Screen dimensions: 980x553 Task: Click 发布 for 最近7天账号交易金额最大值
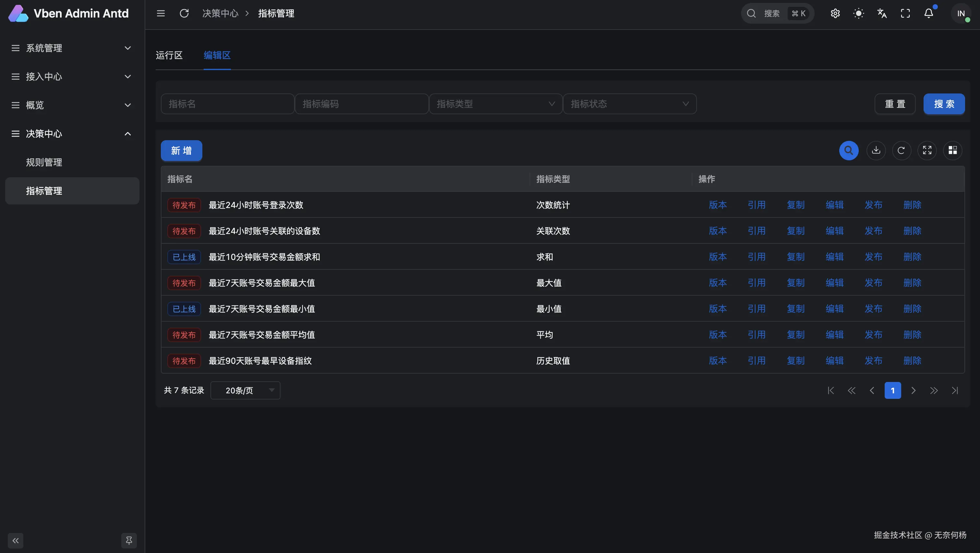(x=873, y=283)
